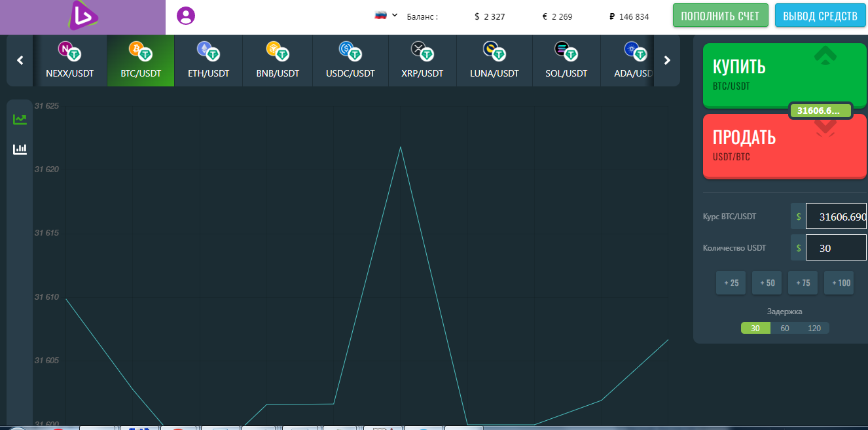This screenshot has height=430, width=868.
Task: Set delay to 120 seconds
Action: [814, 329]
